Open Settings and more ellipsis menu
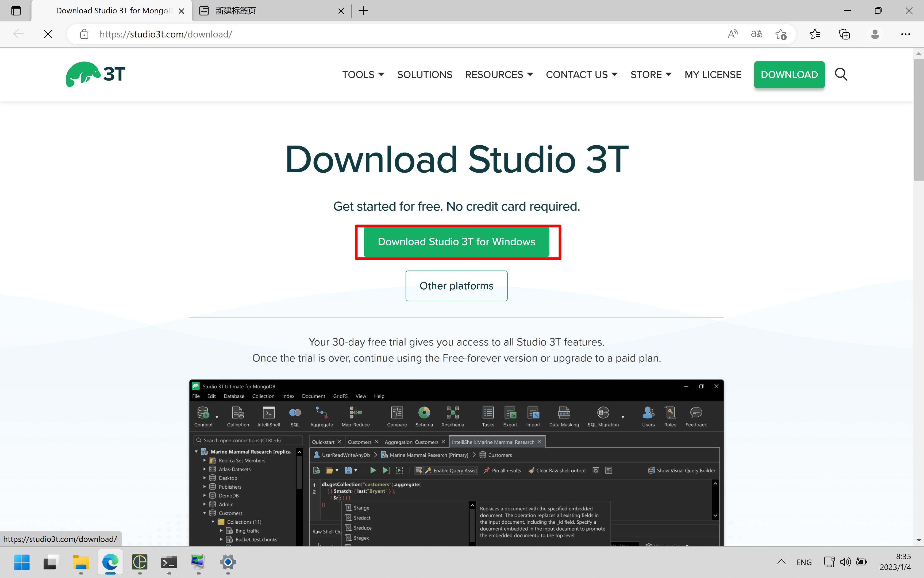Image resolution: width=924 pixels, height=578 pixels. pyautogui.click(x=905, y=34)
